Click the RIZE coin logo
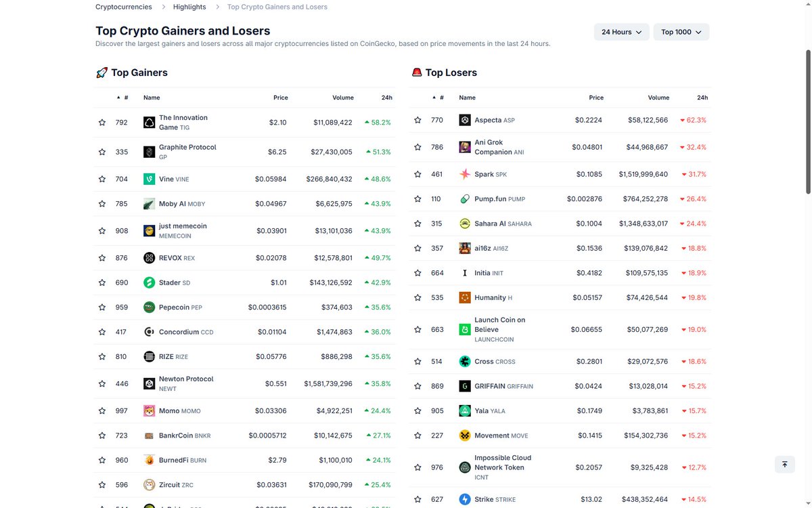The height and width of the screenshot is (508, 812). 150,356
